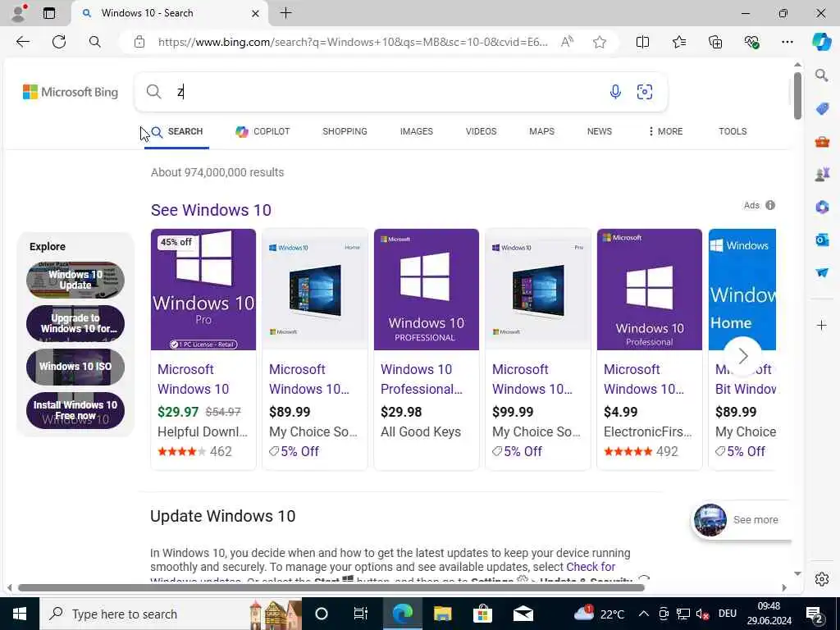Open sidebar Outlook icon
Screen dimensions: 840x630
[822, 240]
